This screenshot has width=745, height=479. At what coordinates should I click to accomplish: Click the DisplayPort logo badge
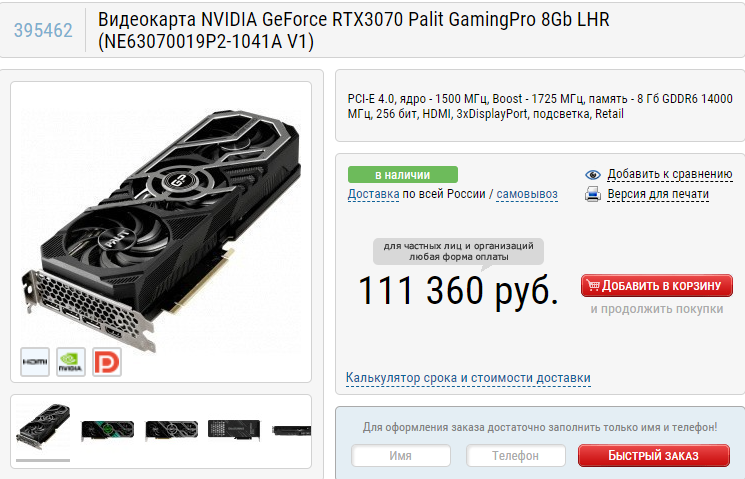107,362
